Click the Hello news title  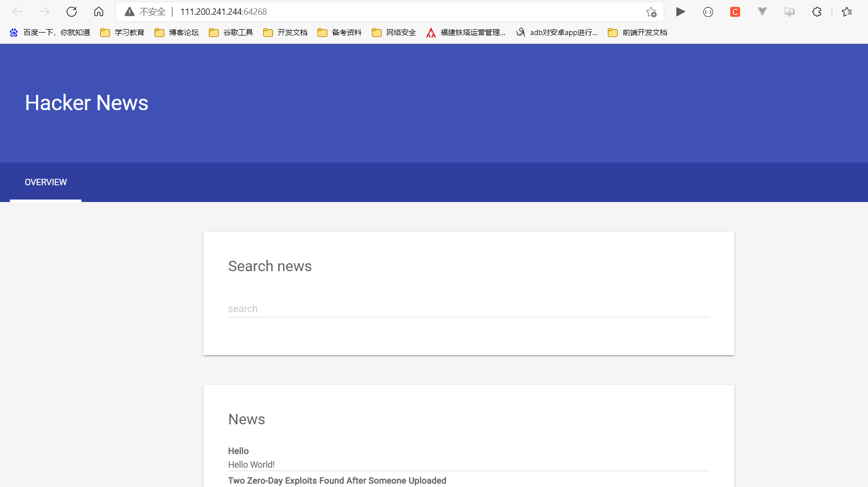238,451
